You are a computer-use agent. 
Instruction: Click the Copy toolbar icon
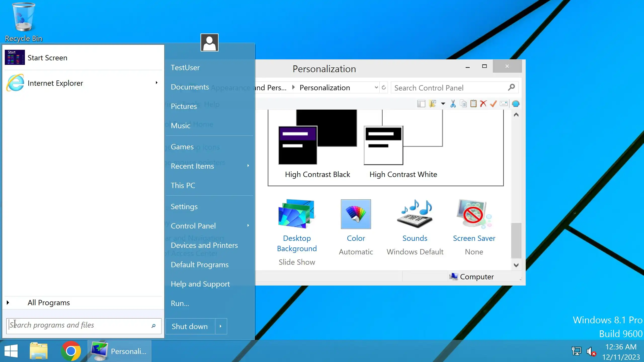(463, 104)
